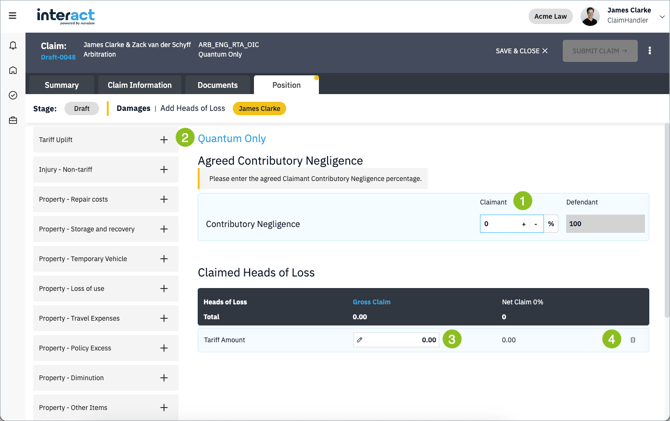The height and width of the screenshot is (421, 670).
Task: Click the Tariff Amount gross claim field
Action: click(396, 340)
